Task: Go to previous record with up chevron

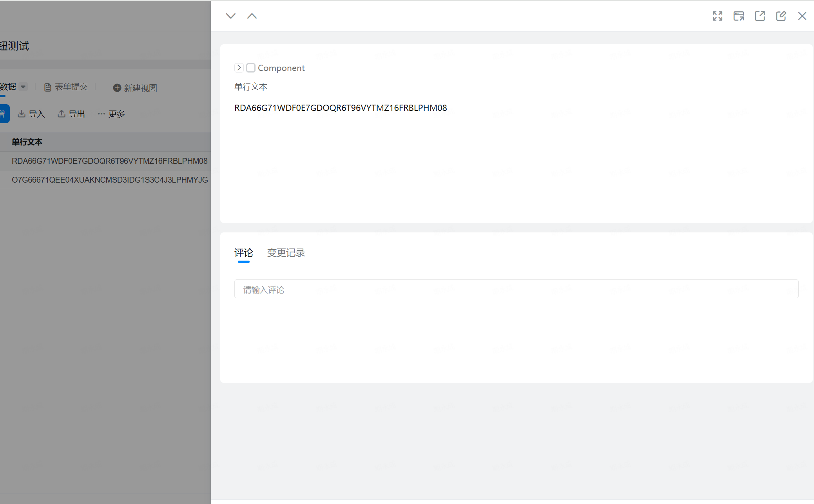Action: point(252,16)
